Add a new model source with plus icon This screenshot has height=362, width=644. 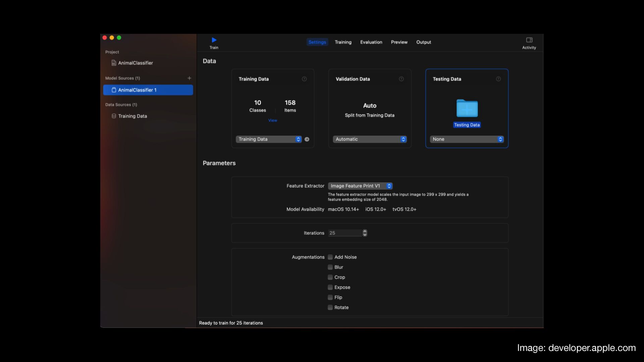pos(189,78)
